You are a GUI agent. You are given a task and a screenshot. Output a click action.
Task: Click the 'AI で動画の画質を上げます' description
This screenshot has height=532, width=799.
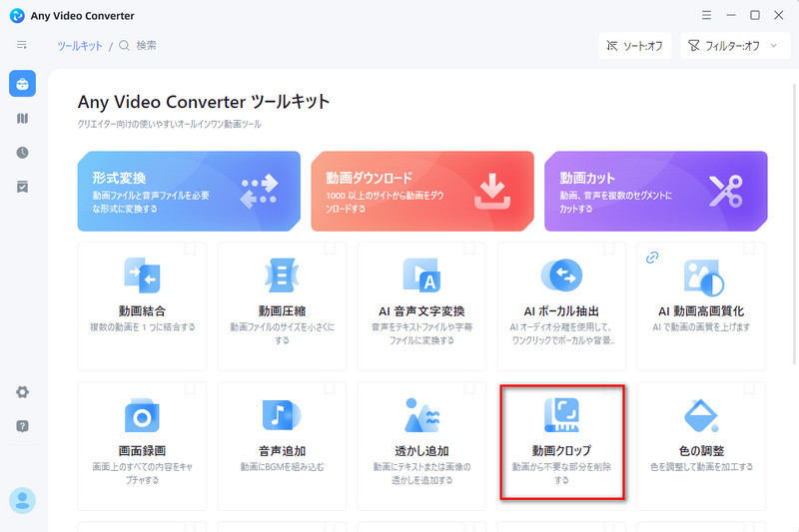[x=701, y=326]
